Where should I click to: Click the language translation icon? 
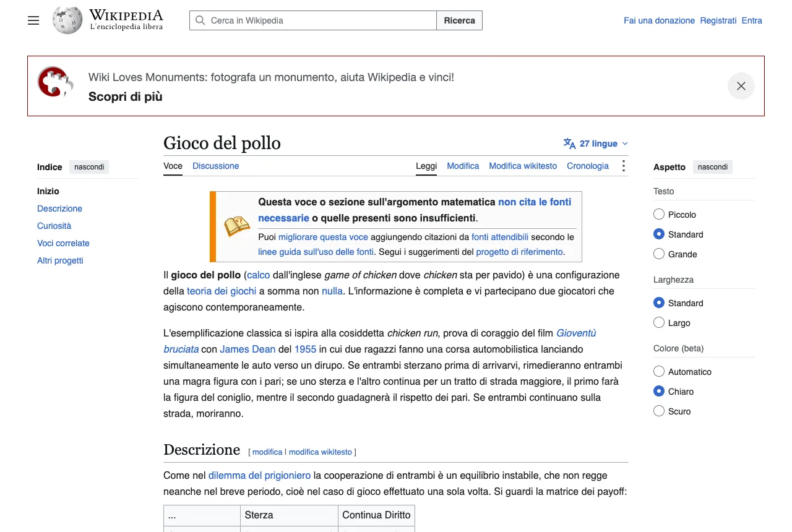coord(569,144)
